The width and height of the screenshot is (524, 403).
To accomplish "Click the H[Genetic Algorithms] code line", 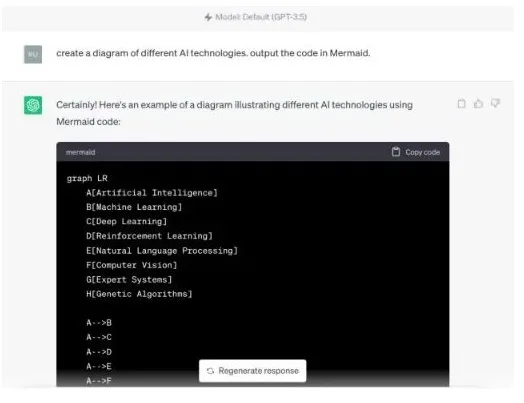I will pyautogui.click(x=139, y=294).
